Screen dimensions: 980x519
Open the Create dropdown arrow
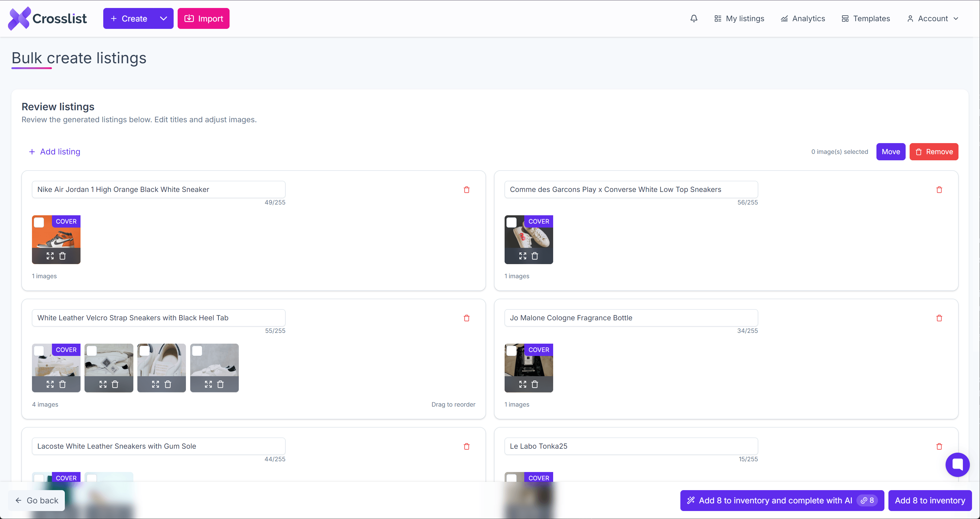[x=163, y=18]
